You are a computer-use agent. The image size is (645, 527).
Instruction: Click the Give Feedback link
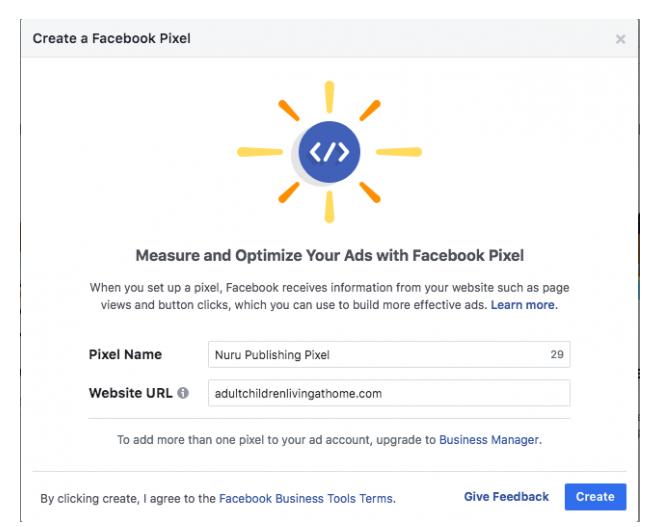[506, 497]
